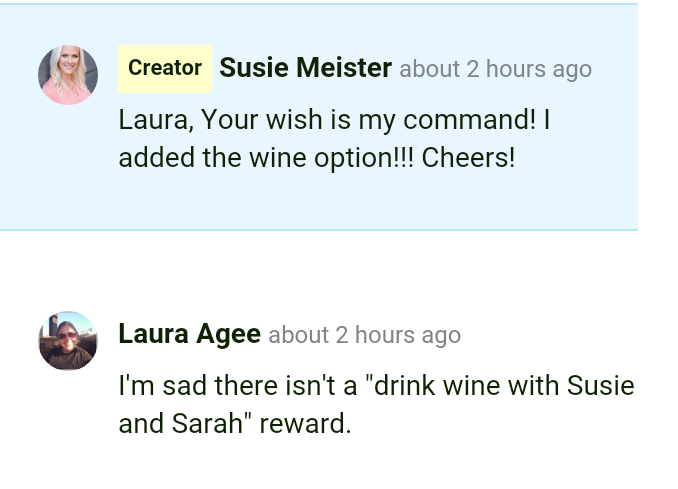
Task: Click the word "command!" in Susie's reply
Action: click(x=469, y=120)
